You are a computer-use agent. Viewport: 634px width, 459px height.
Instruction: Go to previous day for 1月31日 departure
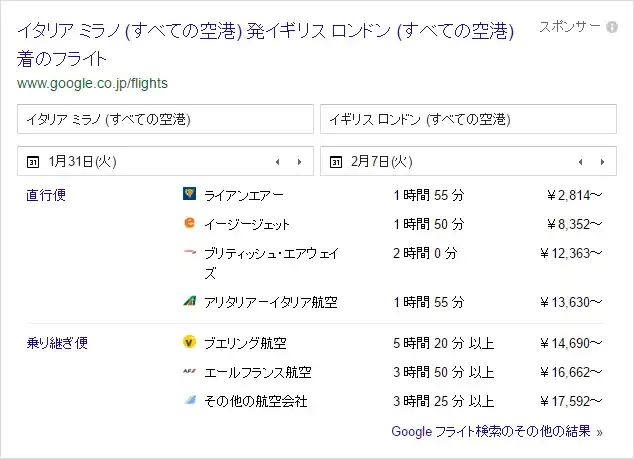coord(278,162)
